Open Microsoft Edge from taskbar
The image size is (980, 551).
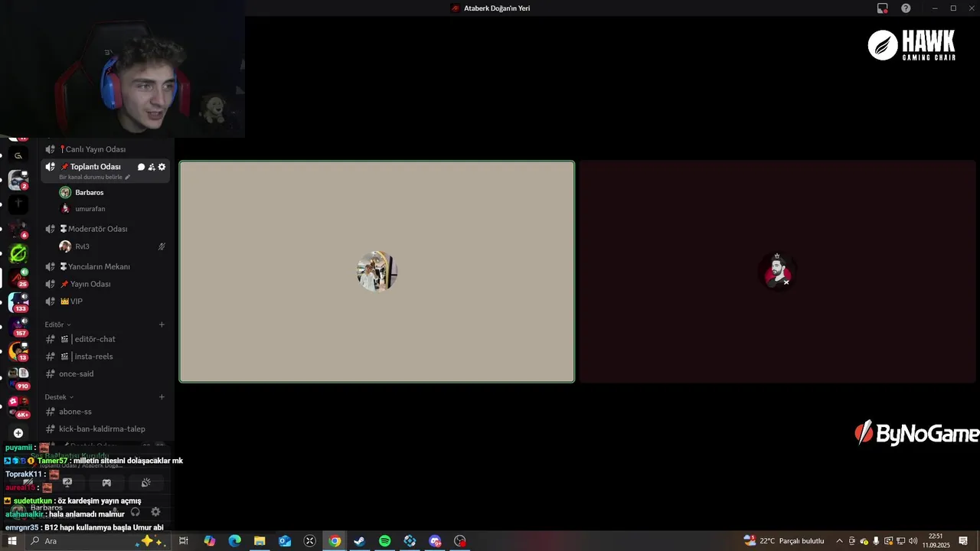click(x=235, y=541)
